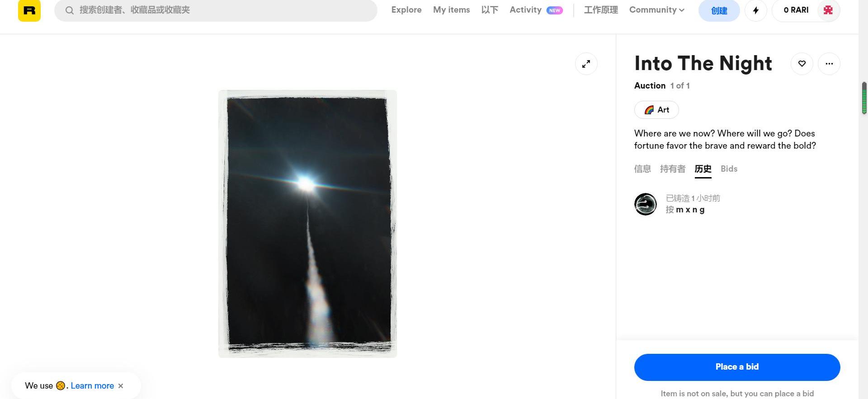Go to the Explore page

click(x=406, y=10)
